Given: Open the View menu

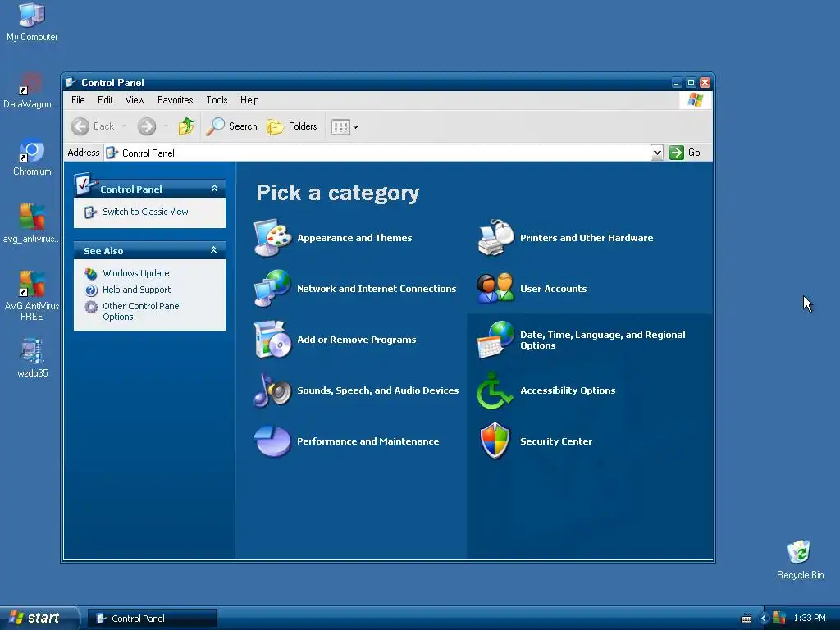Looking at the screenshot, I should (x=135, y=100).
